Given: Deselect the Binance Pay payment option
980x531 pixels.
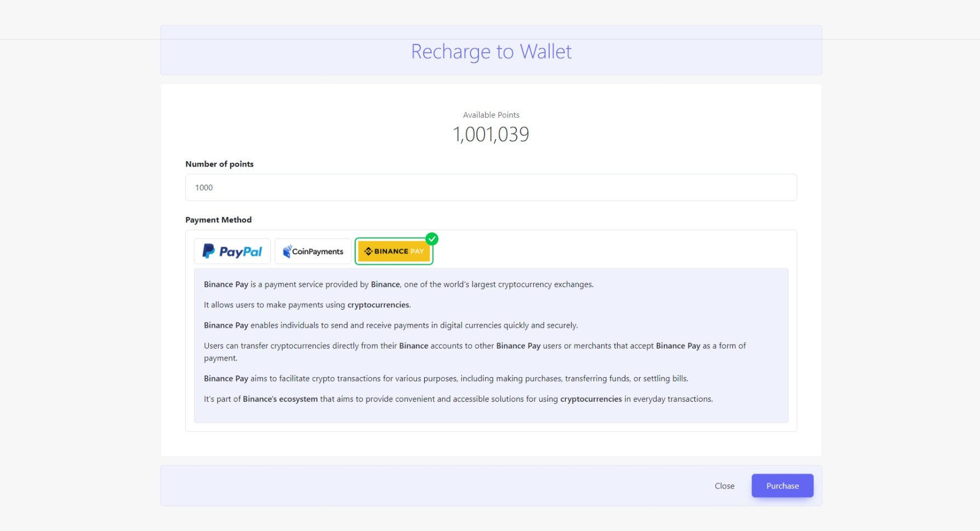Looking at the screenshot, I should tap(394, 251).
